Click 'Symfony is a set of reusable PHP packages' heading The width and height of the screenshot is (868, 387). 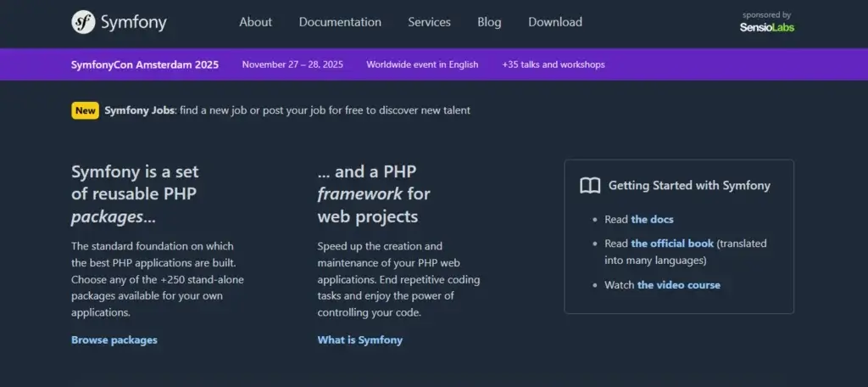click(x=135, y=194)
